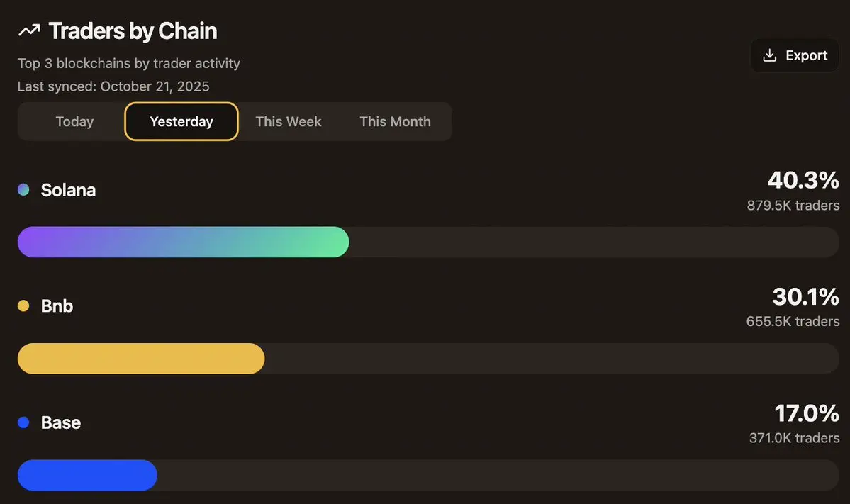The image size is (850, 504).
Task: Click the Solana gradient progress bar
Action: pos(183,242)
